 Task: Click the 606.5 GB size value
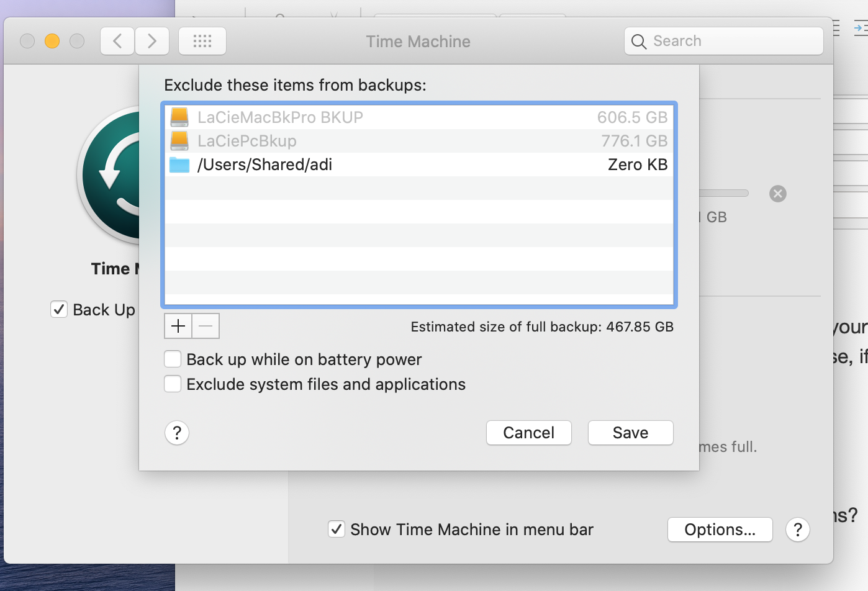(x=632, y=117)
